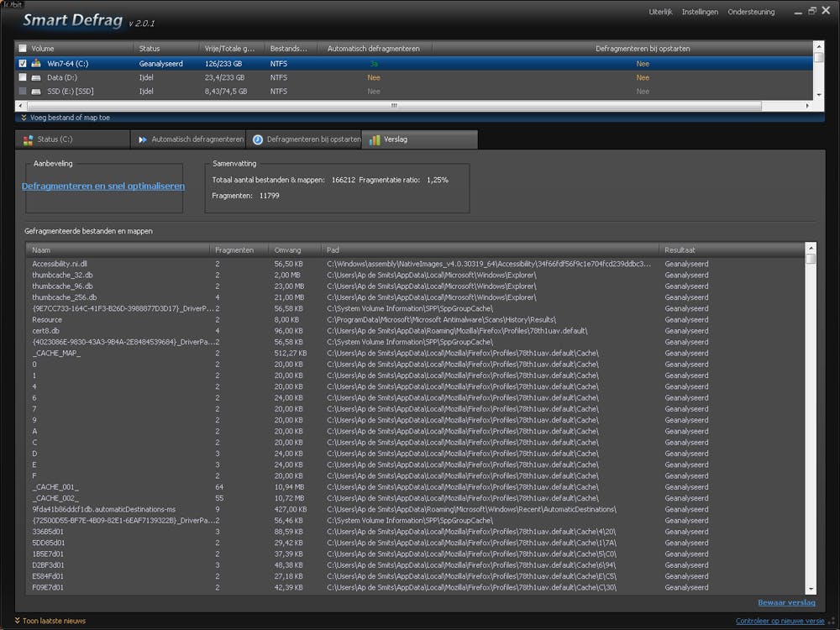Open the Instellingen menu
The width and height of the screenshot is (840, 630).
700,12
